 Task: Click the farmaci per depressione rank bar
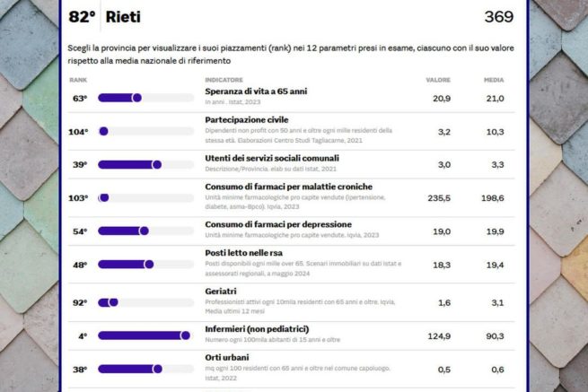point(145,231)
